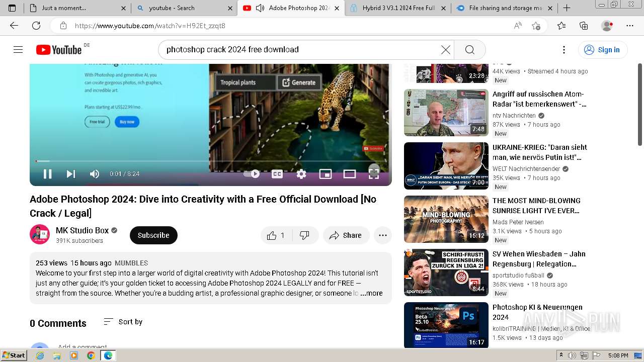Add page to favorites star
This screenshot has width=644, height=362.
(x=536, y=26)
